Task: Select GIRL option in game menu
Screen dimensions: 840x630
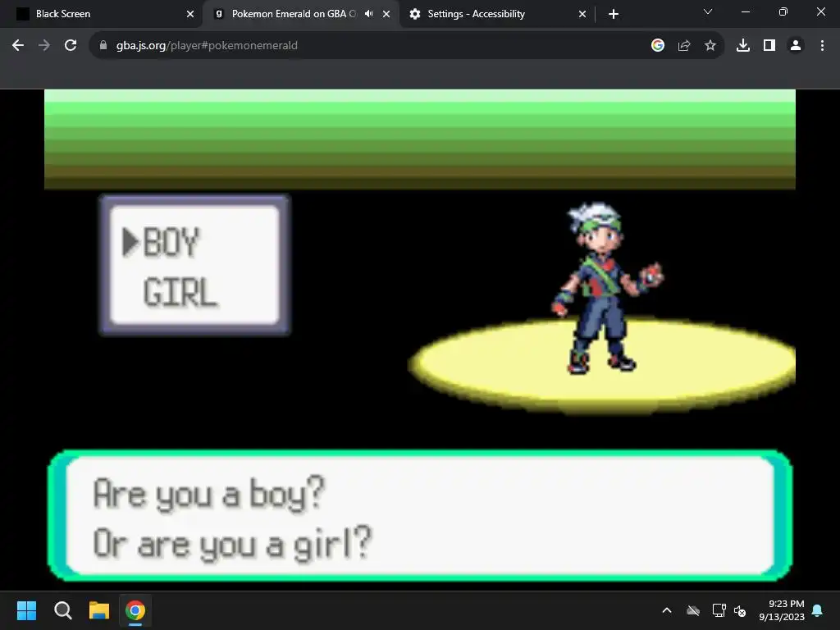Action: [x=180, y=293]
